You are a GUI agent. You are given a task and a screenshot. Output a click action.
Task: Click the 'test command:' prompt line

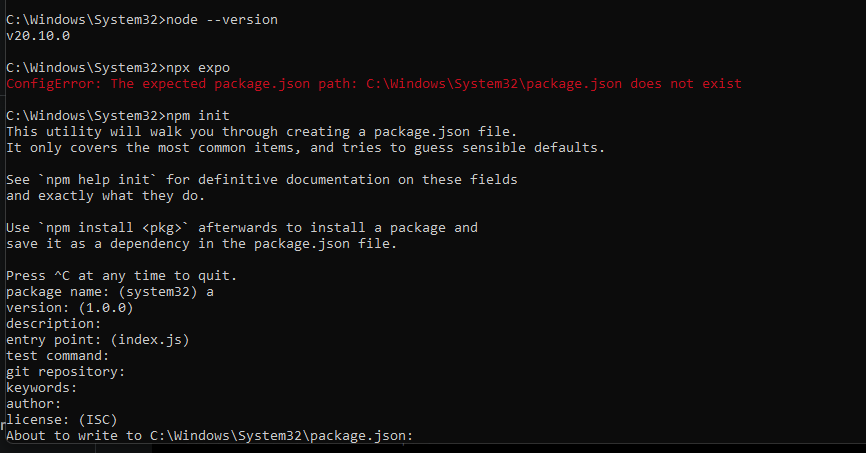click(x=58, y=356)
